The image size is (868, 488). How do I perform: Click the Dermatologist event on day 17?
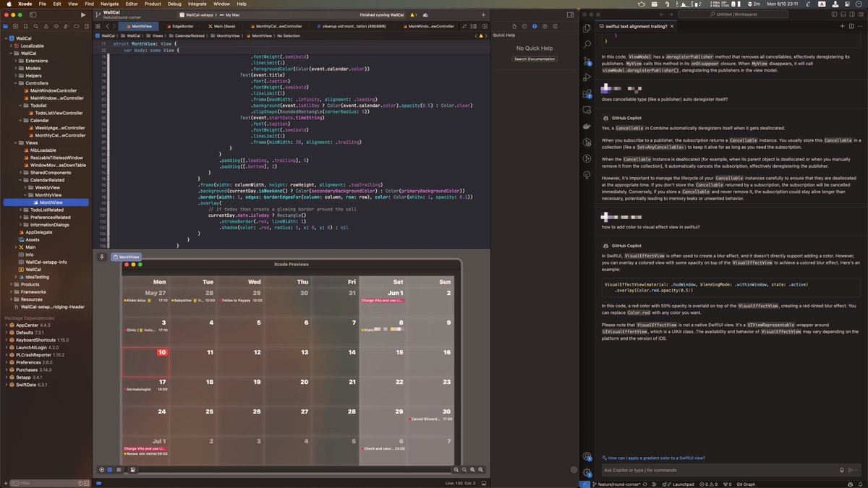(x=145, y=389)
